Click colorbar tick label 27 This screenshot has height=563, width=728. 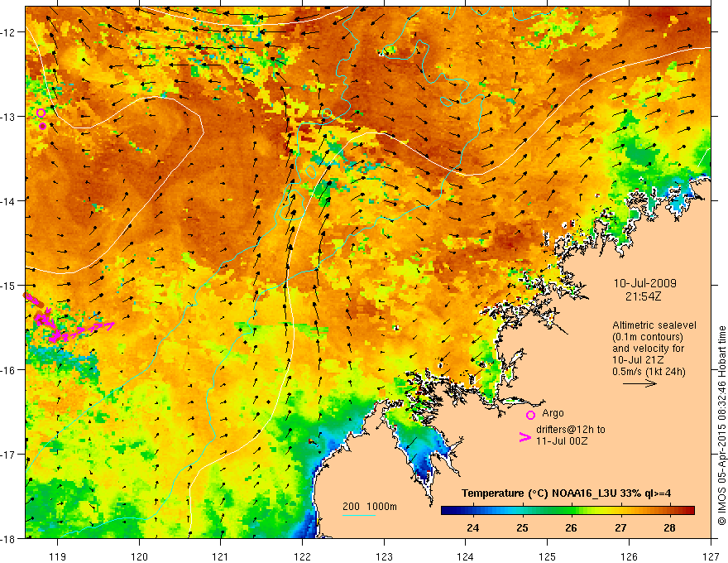[x=620, y=528]
